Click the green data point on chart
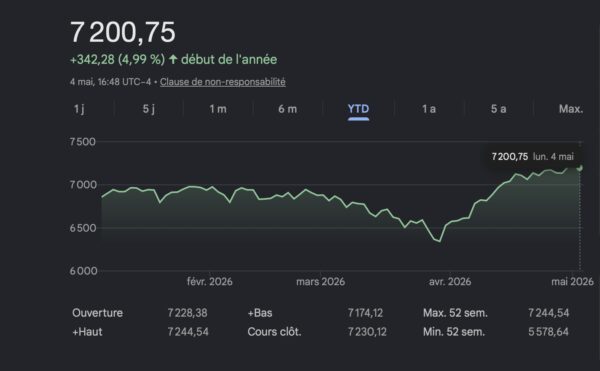Image resolution: width=600 pixels, height=371 pixels. point(580,168)
